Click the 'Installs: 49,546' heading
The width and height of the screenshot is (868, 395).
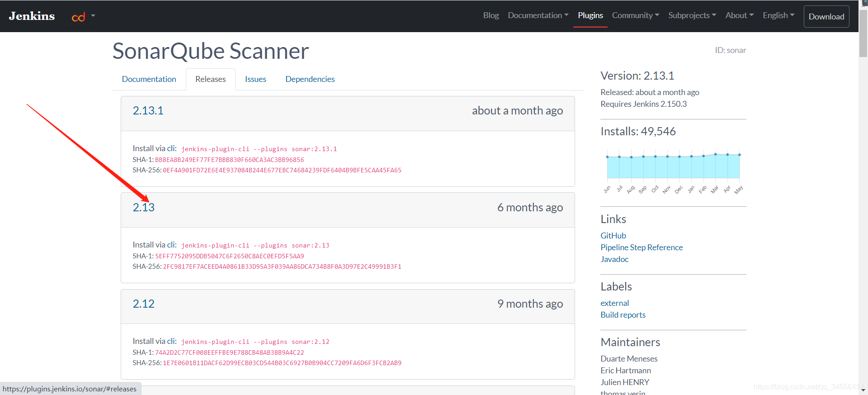point(638,131)
